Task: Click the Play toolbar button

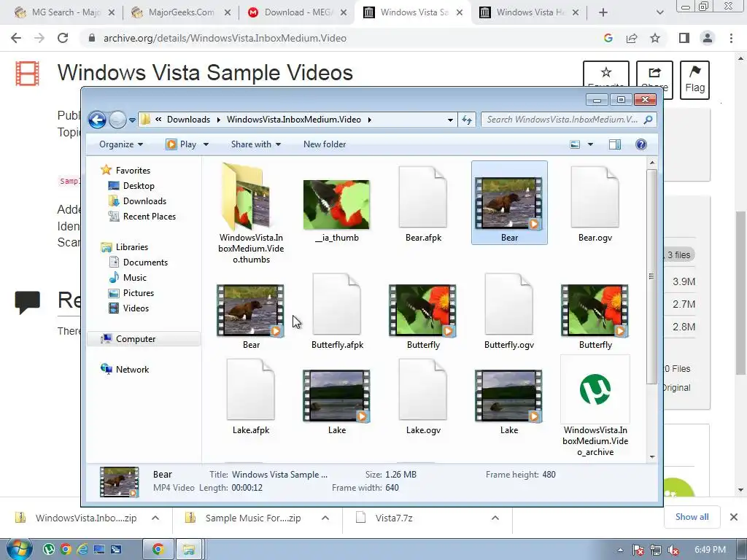Action: (181, 144)
